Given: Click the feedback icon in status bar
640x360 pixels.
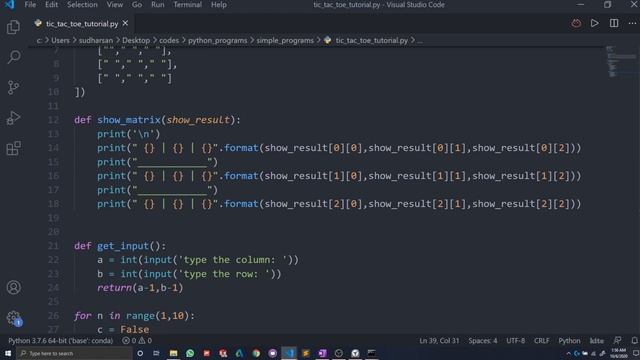Looking at the screenshot, I should 618,340.
